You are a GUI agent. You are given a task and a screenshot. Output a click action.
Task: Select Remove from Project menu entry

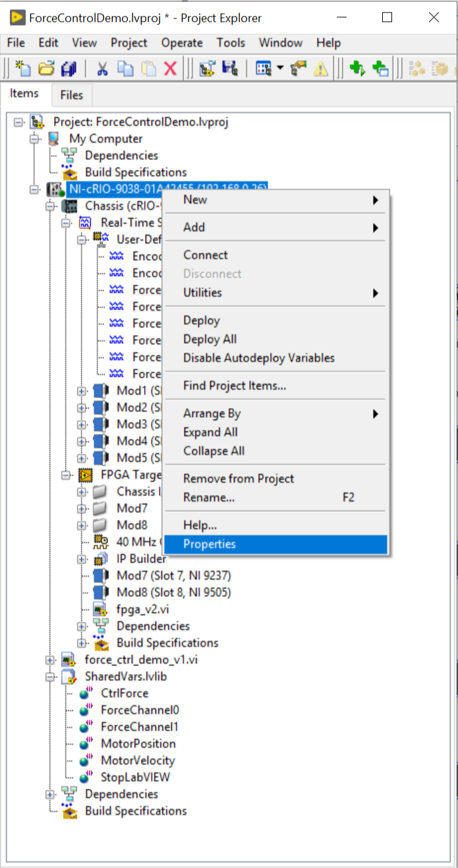[276, 478]
